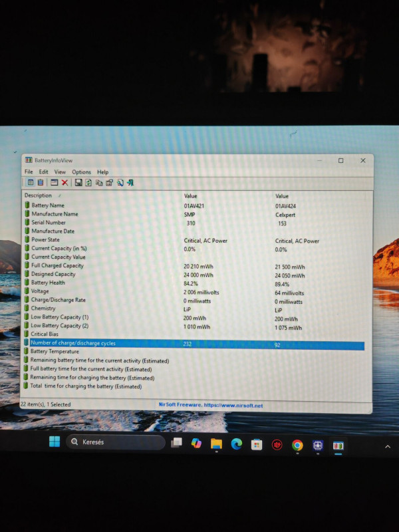Viewport: 399px width, 532px height.
Task: Refresh battery data with green arrows icon
Action: (88, 182)
